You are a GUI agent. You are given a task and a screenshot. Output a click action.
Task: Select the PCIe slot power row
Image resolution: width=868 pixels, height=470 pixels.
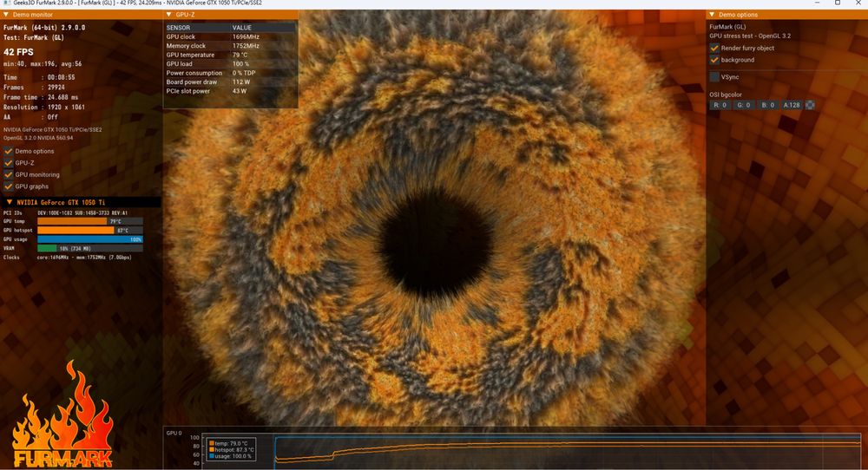pyautogui.click(x=230, y=91)
